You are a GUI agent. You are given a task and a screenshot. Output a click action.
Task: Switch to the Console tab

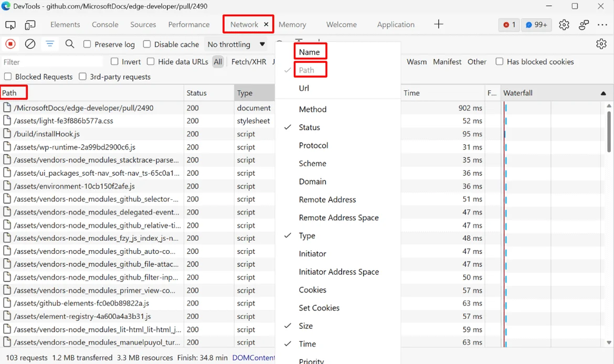coord(105,24)
